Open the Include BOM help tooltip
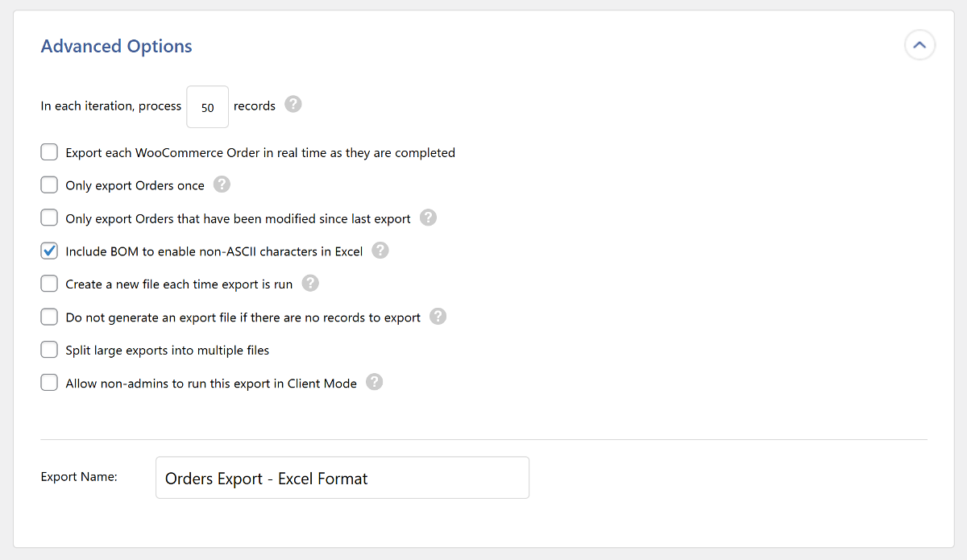The image size is (967, 560). pos(380,251)
